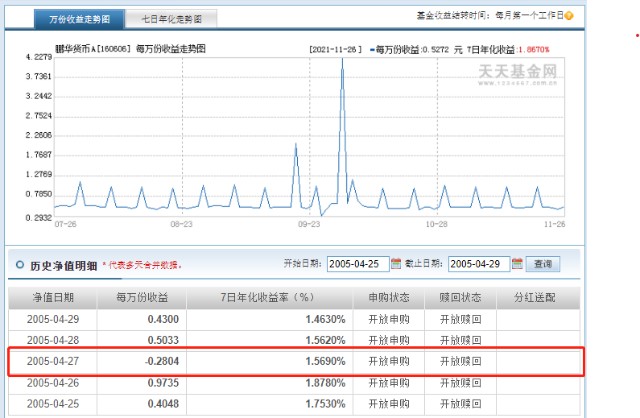Click the value 0.4300
The height and width of the screenshot is (418, 640).
pos(163,319)
